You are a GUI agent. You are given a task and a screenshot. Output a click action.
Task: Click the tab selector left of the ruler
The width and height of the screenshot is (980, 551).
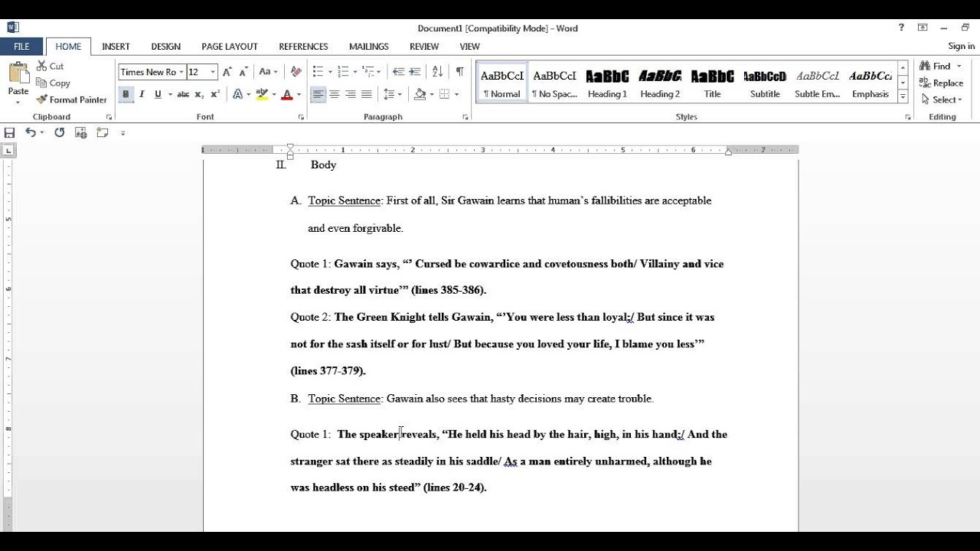pyautogui.click(x=8, y=151)
